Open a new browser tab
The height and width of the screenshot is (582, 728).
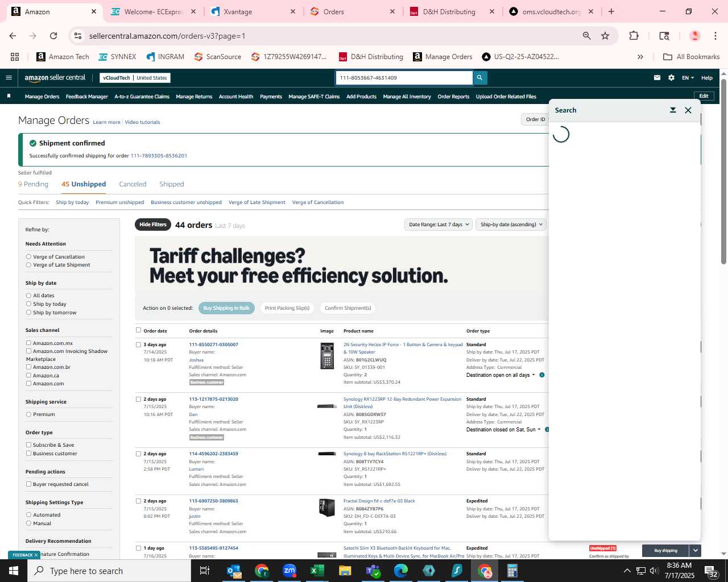[x=611, y=11]
